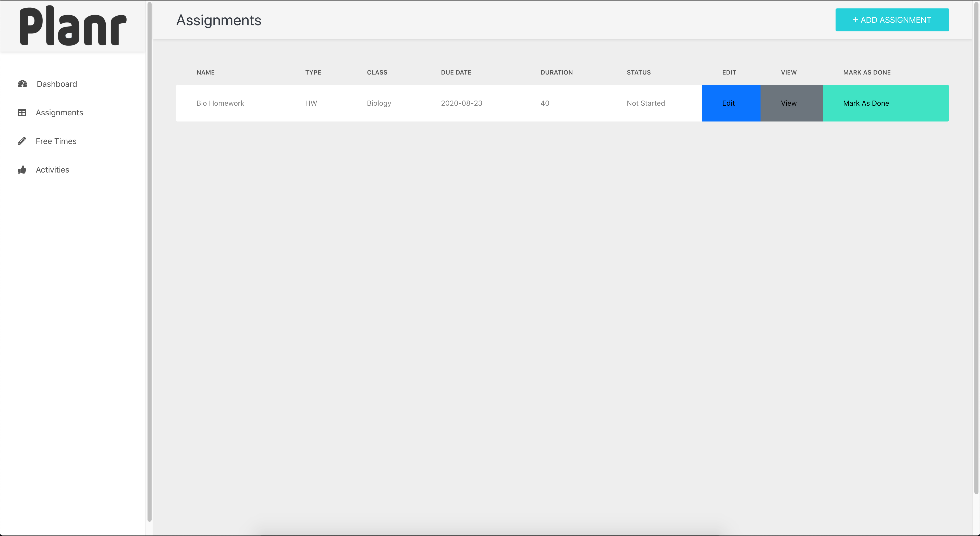Click the Free Times pencil icon

point(22,141)
